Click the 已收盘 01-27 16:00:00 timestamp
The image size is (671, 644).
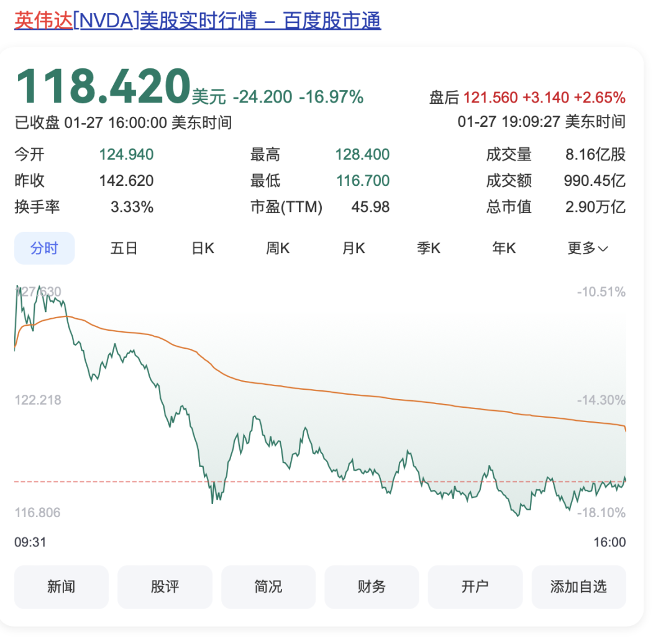(x=123, y=123)
